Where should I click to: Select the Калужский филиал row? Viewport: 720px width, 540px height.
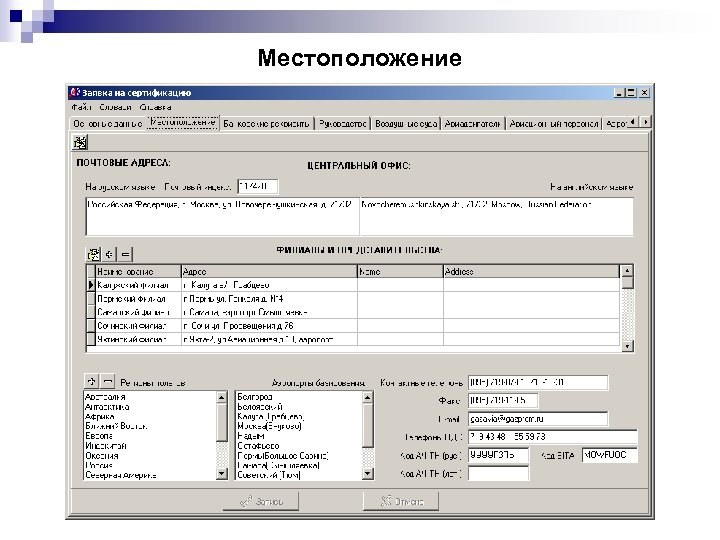tap(353, 285)
